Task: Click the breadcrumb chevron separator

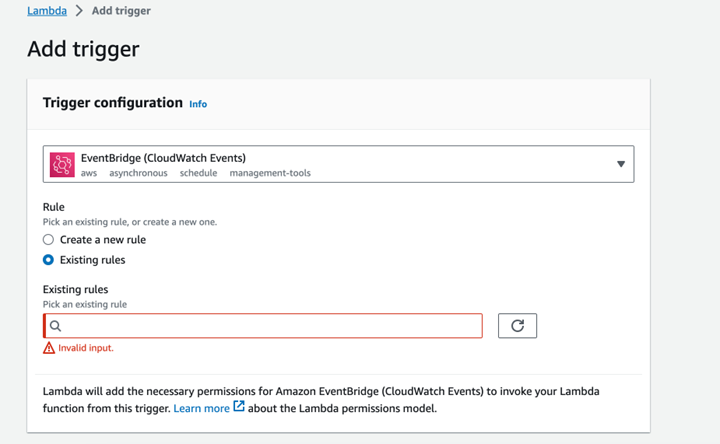Action: [79, 11]
